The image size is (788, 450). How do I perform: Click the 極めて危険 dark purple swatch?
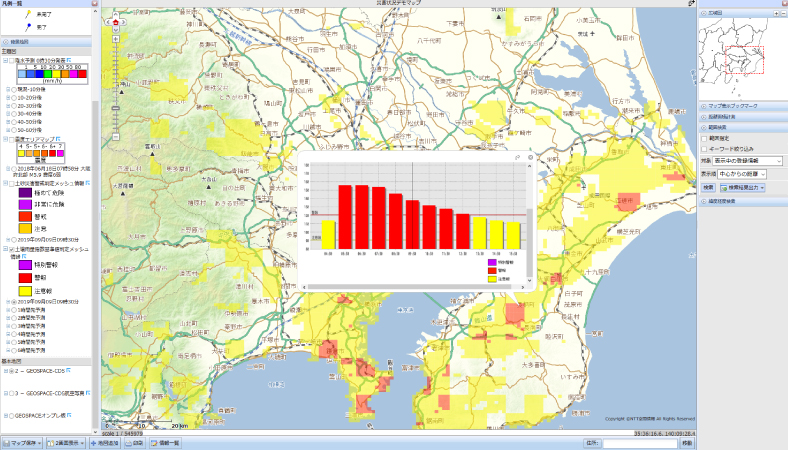pyautogui.click(x=25, y=192)
